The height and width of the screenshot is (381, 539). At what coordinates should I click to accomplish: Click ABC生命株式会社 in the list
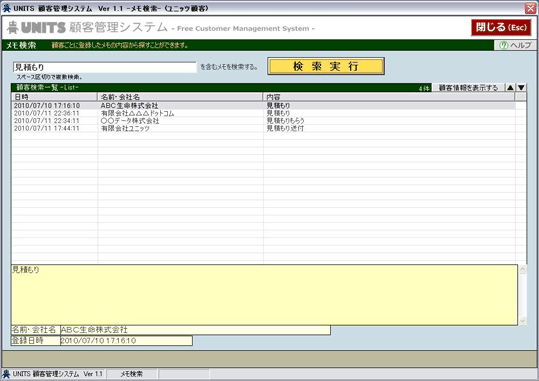tap(129, 106)
